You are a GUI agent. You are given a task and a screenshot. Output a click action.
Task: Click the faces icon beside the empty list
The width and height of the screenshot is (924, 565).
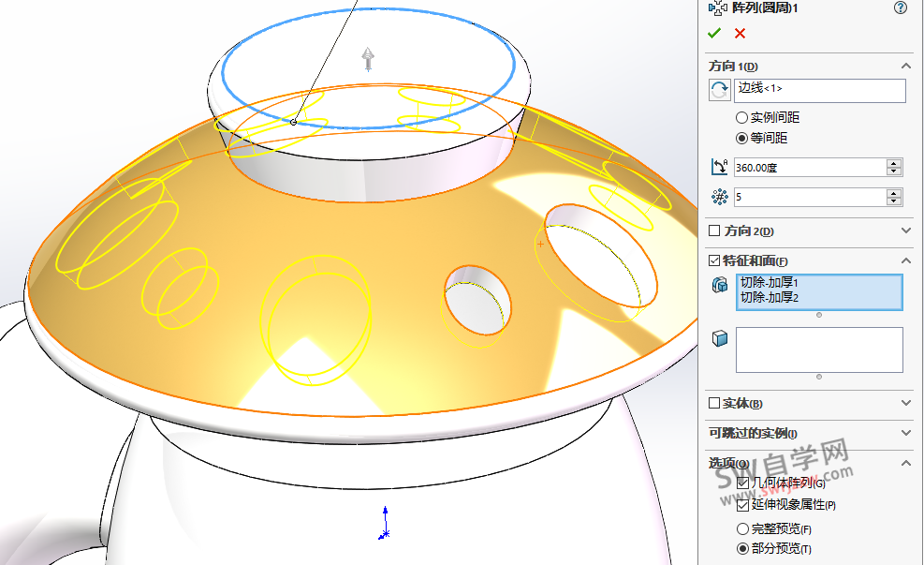[720, 337]
